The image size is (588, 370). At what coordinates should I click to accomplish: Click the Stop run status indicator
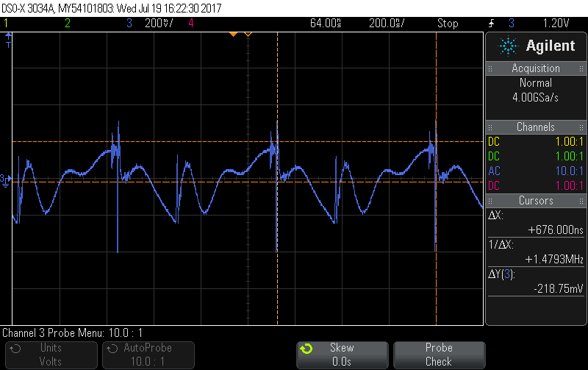tap(448, 24)
